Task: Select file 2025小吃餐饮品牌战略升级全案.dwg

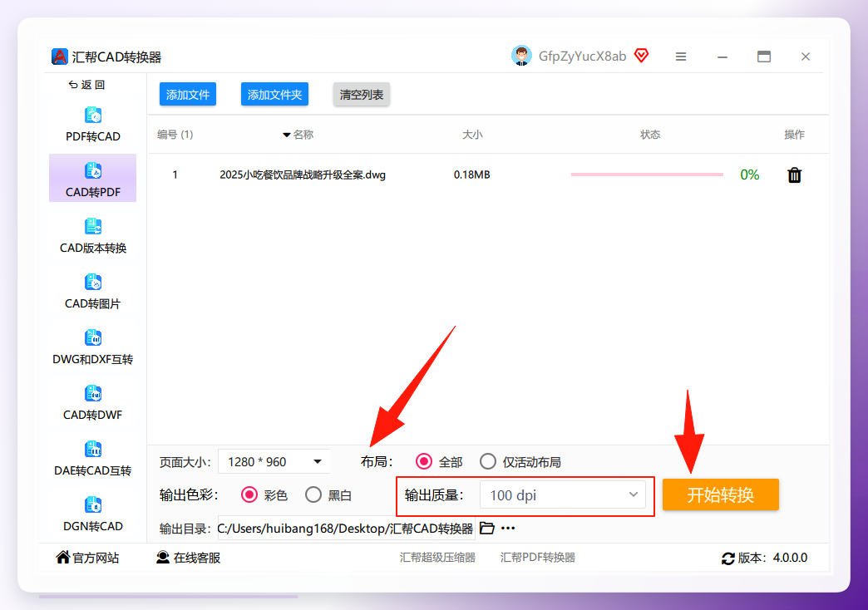Action: pos(303,175)
